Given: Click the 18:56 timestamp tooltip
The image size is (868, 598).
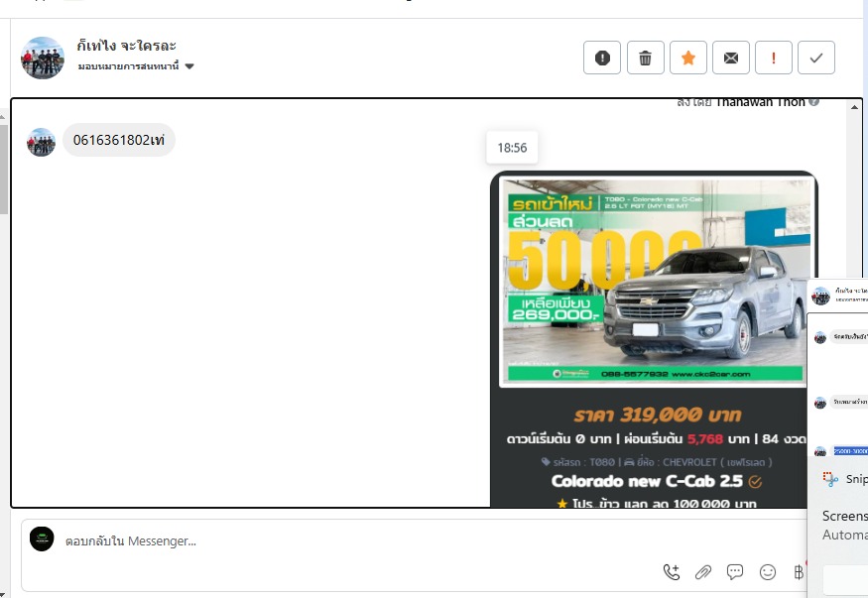Looking at the screenshot, I should 512,148.
